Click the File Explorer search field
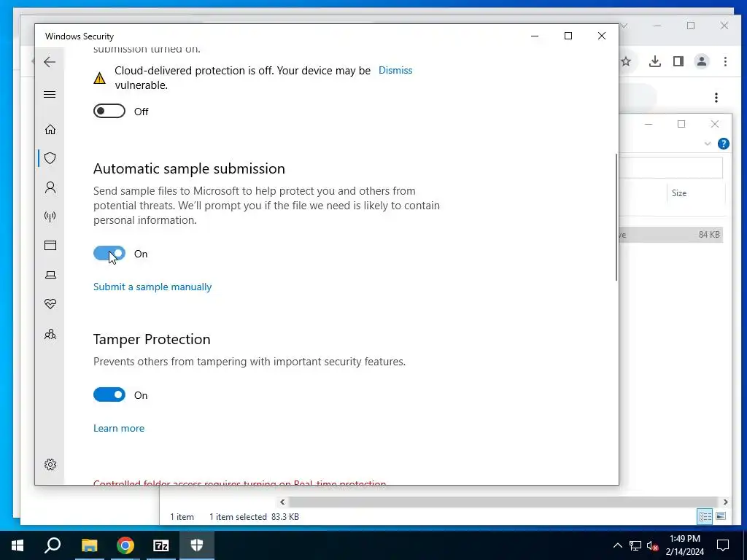The height and width of the screenshot is (560, 747). click(671, 168)
